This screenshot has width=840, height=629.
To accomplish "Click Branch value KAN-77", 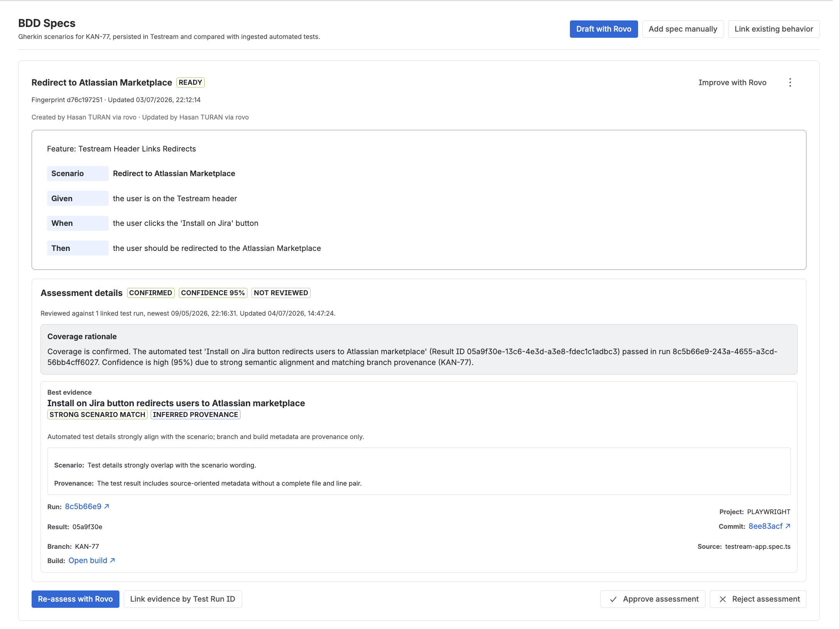I will (87, 547).
